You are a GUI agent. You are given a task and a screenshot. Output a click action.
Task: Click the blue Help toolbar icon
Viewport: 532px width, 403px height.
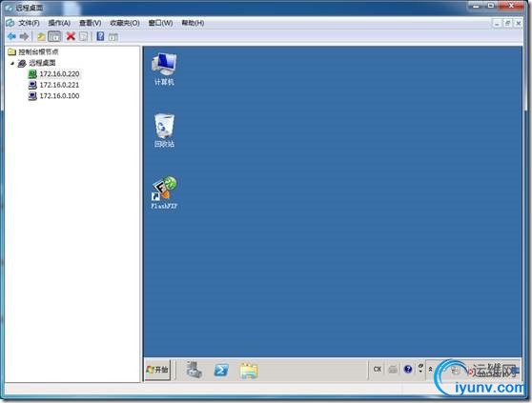click(x=100, y=36)
